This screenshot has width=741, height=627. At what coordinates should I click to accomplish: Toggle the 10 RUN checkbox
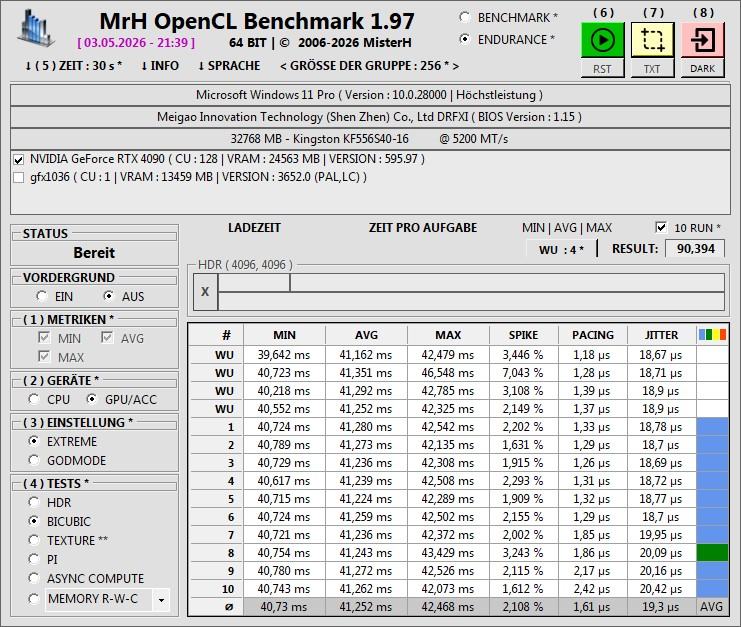tap(661, 227)
